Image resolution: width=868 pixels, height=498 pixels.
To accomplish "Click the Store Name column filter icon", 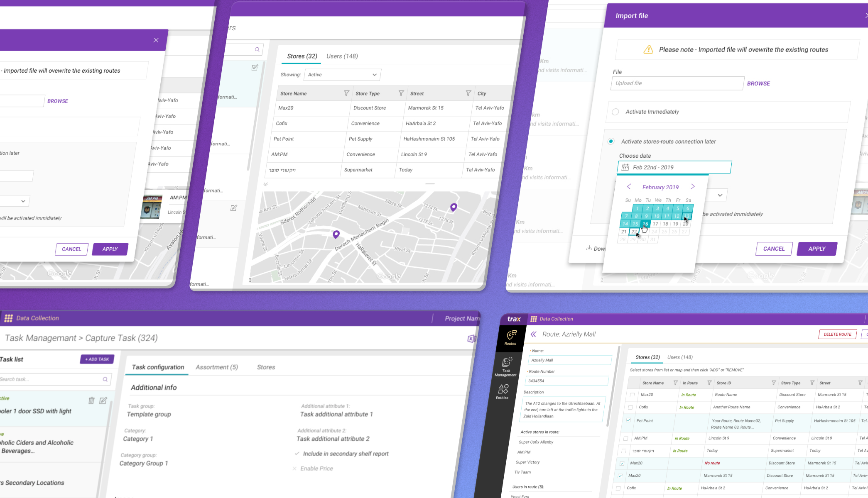I will click(346, 93).
